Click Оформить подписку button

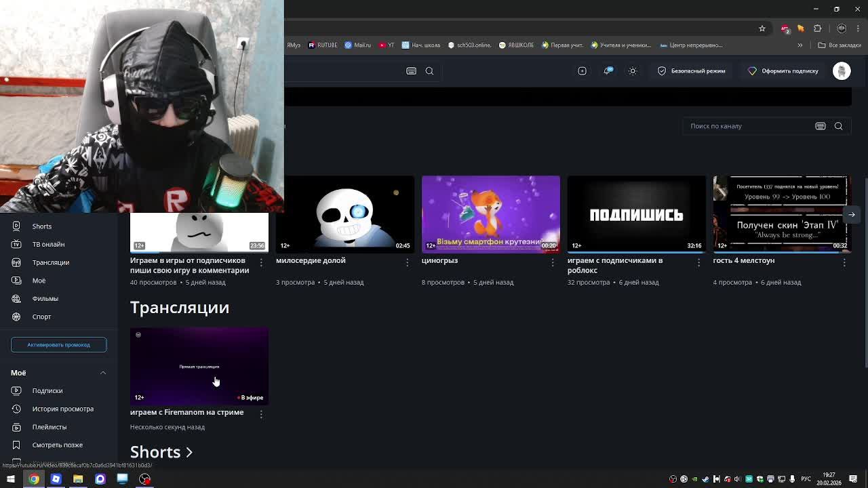pos(783,70)
